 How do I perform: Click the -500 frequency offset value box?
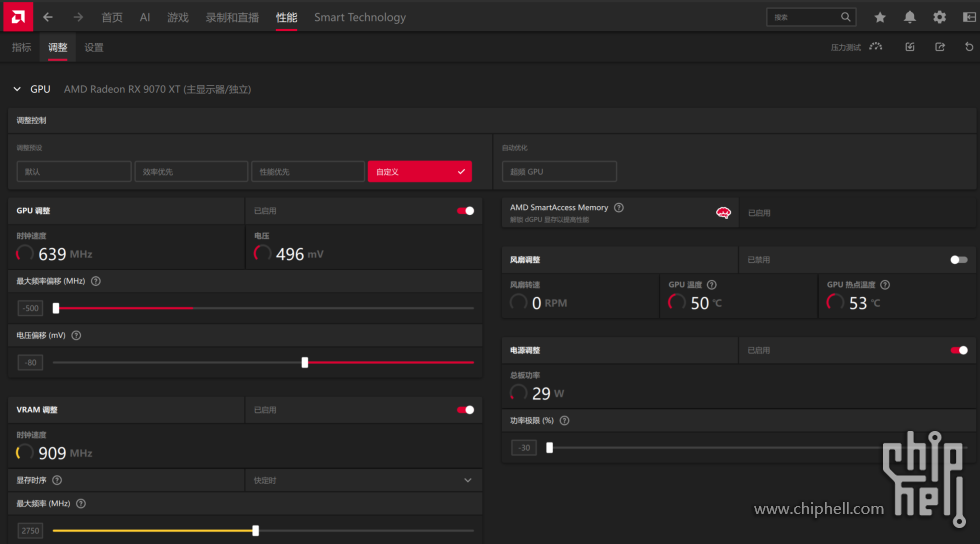(30, 308)
